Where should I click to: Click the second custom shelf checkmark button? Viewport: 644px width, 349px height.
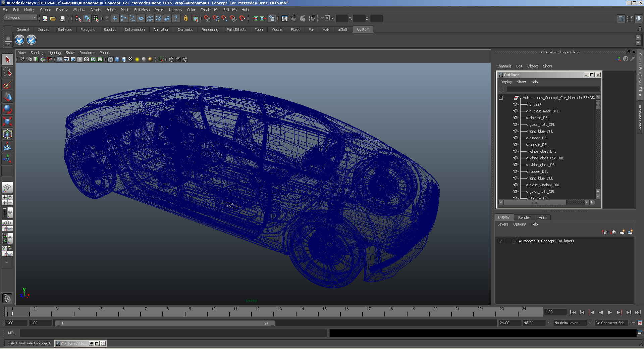pyautogui.click(x=31, y=40)
